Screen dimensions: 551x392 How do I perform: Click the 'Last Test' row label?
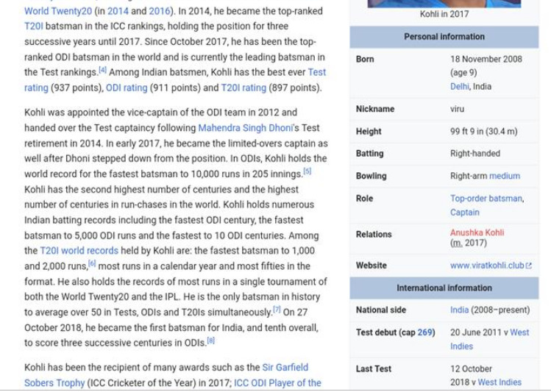(x=374, y=368)
